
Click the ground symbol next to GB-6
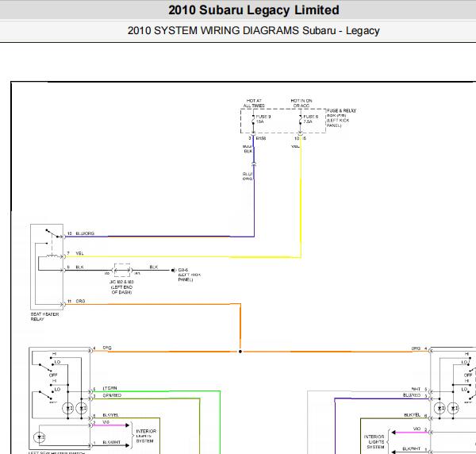pos(173,271)
